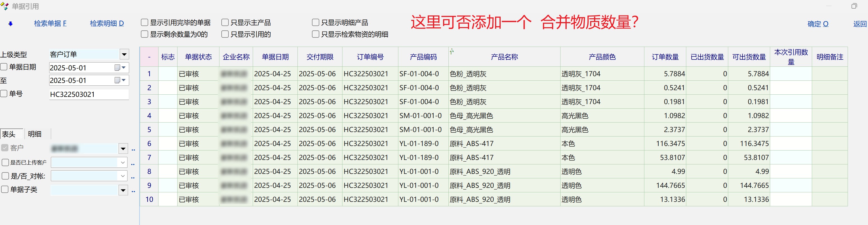Viewport: 868px width, 225px height.
Task: Check 只显示检索物资的明细 option
Action: tap(316, 34)
